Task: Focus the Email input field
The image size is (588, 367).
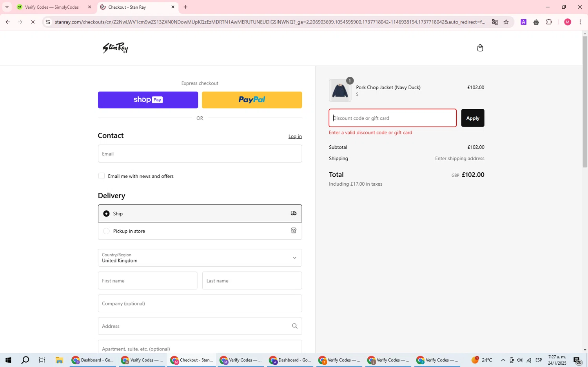Action: click(x=200, y=154)
